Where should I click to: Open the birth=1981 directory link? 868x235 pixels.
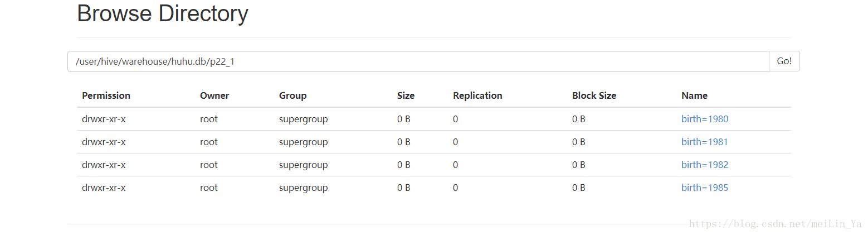pyautogui.click(x=705, y=142)
